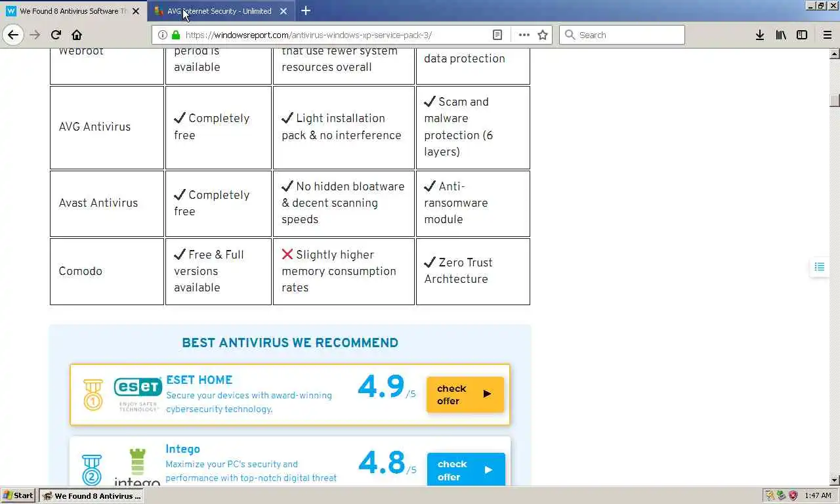
Task: Open the Intego title link
Action: click(x=182, y=449)
